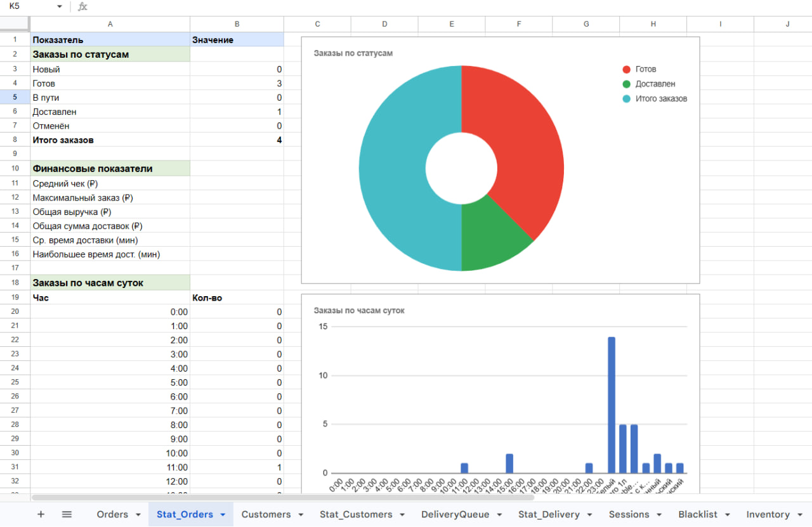Select the 'Новый' cell
Image resolution: width=812 pixels, height=527 pixels.
coord(110,69)
